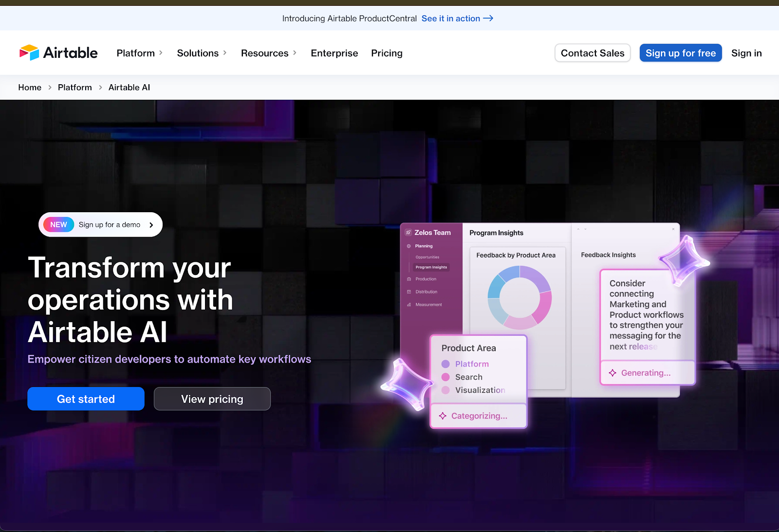This screenshot has height=532, width=779.
Task: Click the Categorizing... status text
Action: [x=479, y=416]
